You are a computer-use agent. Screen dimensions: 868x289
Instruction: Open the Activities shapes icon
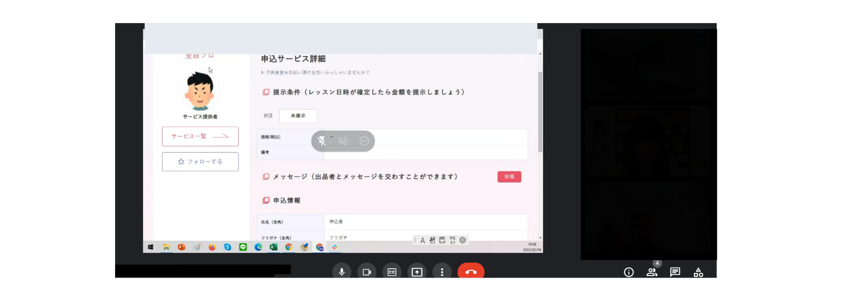click(698, 272)
